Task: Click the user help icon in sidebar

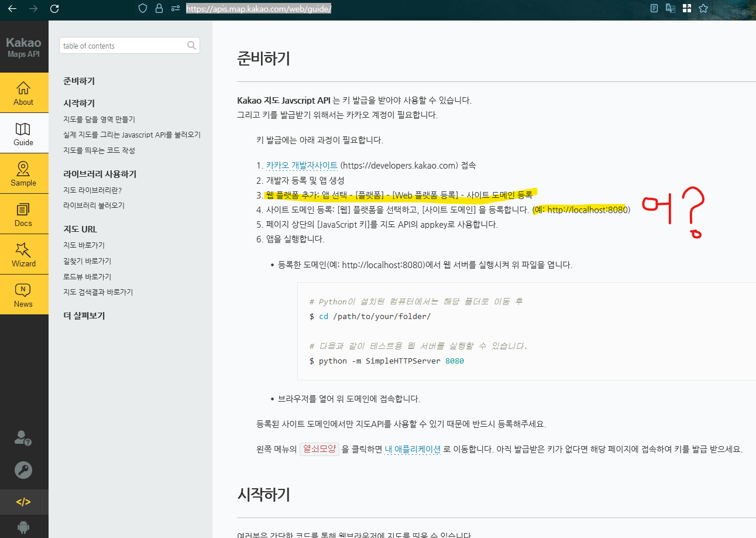Action: click(23, 438)
